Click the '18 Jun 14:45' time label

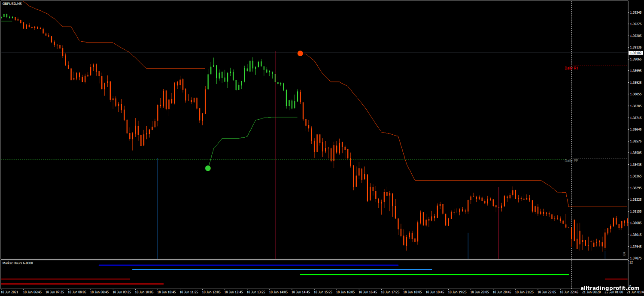pos(301,292)
